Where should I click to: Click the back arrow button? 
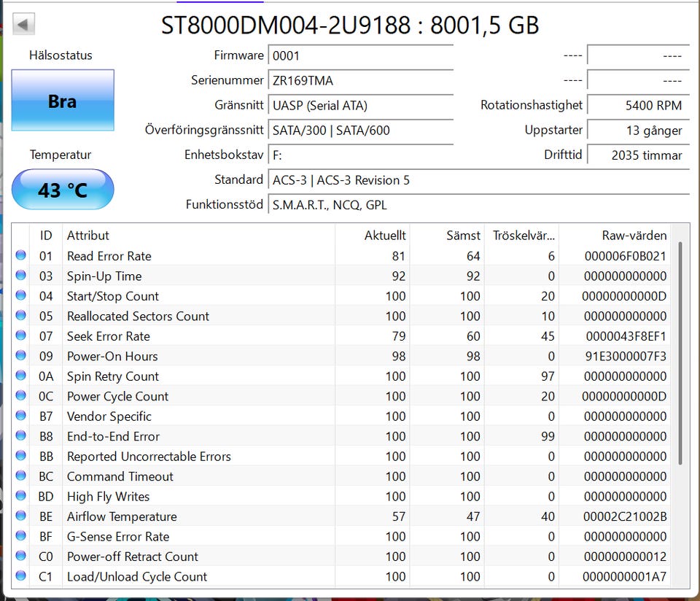23,25
